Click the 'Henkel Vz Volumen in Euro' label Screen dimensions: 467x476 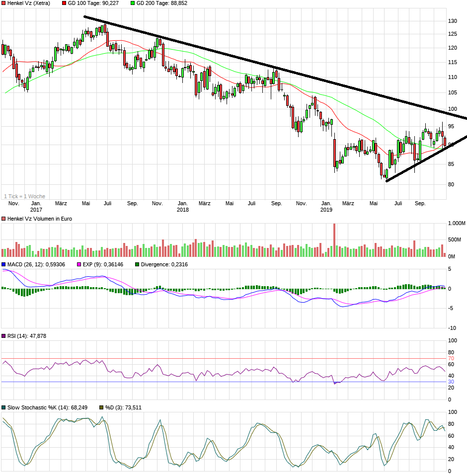coord(39,219)
